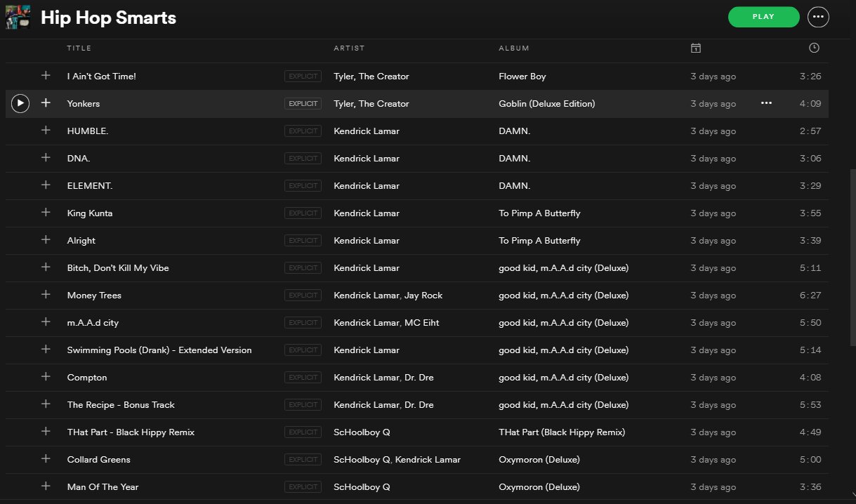856x504 pixels.
Task: Open Dr. Dre on The Recipe row
Action: point(419,405)
